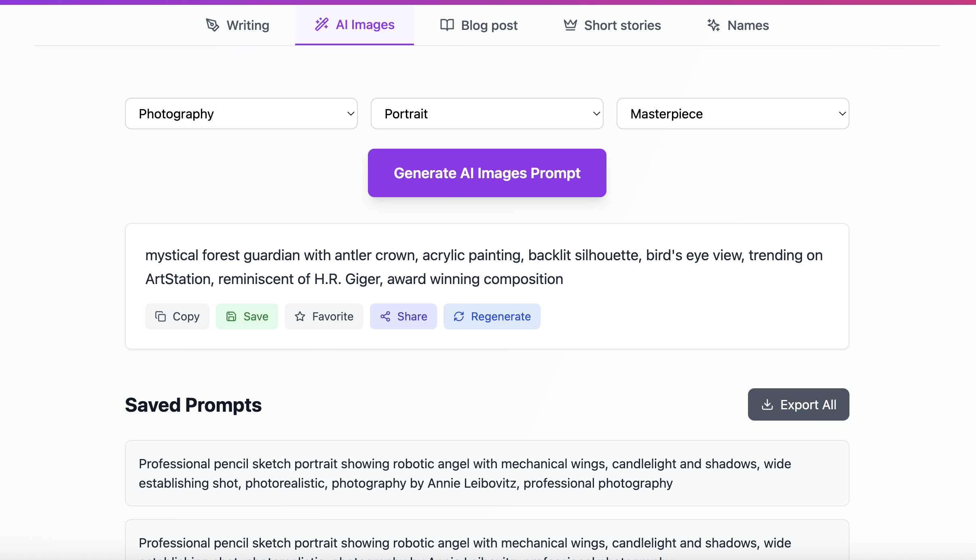This screenshot has width=976, height=560.
Task: Click the circular arrows Regenerate icon
Action: [459, 316]
